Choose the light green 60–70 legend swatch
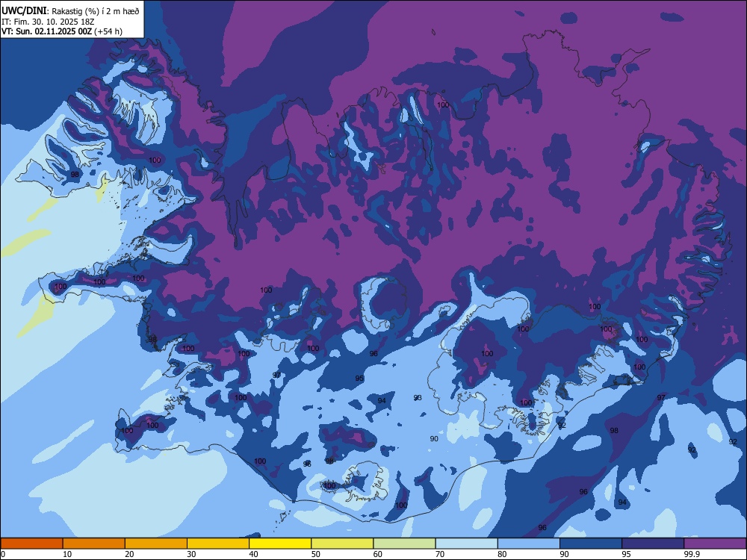 coord(404,544)
